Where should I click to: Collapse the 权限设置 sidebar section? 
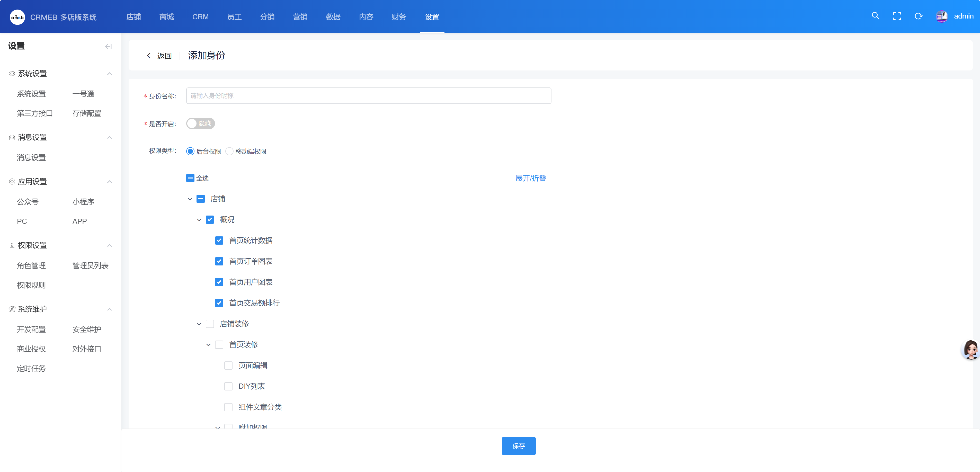point(110,245)
